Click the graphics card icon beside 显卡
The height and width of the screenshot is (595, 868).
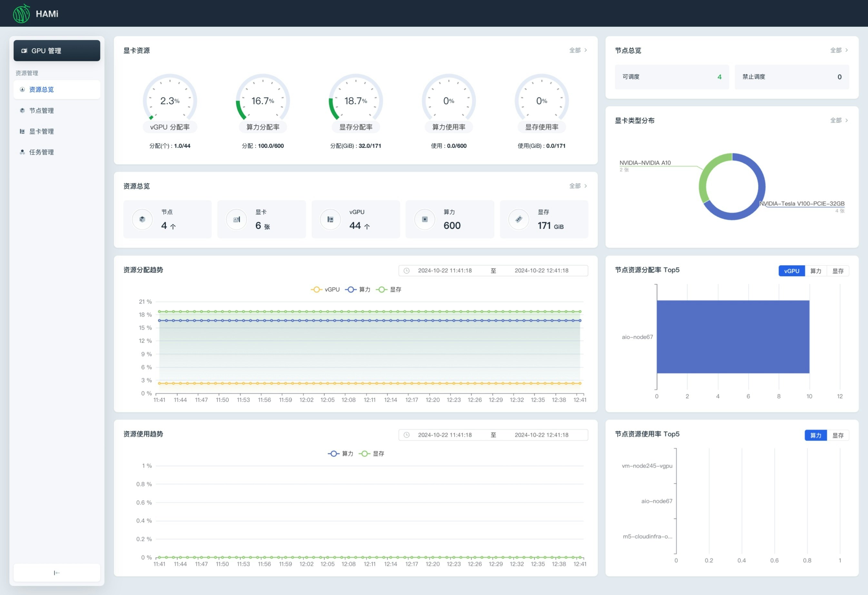tap(236, 219)
